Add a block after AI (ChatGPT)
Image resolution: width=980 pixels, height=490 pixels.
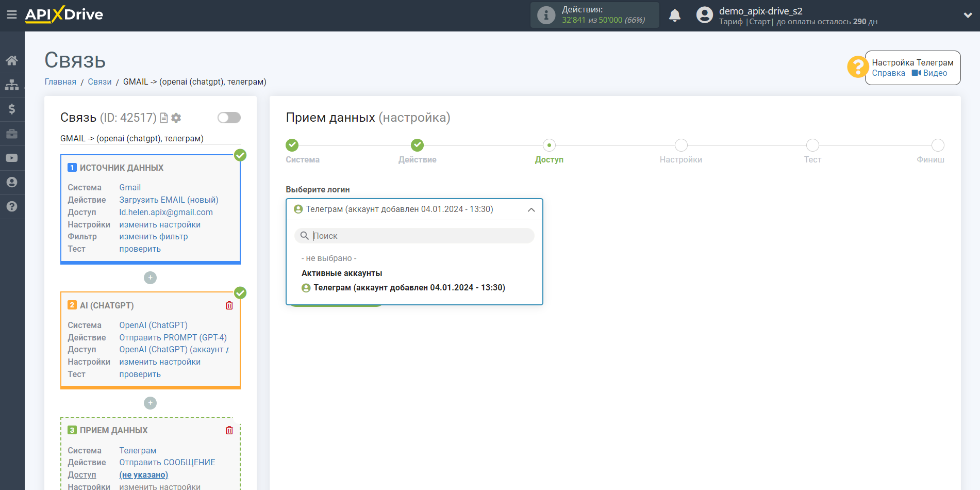(x=150, y=403)
